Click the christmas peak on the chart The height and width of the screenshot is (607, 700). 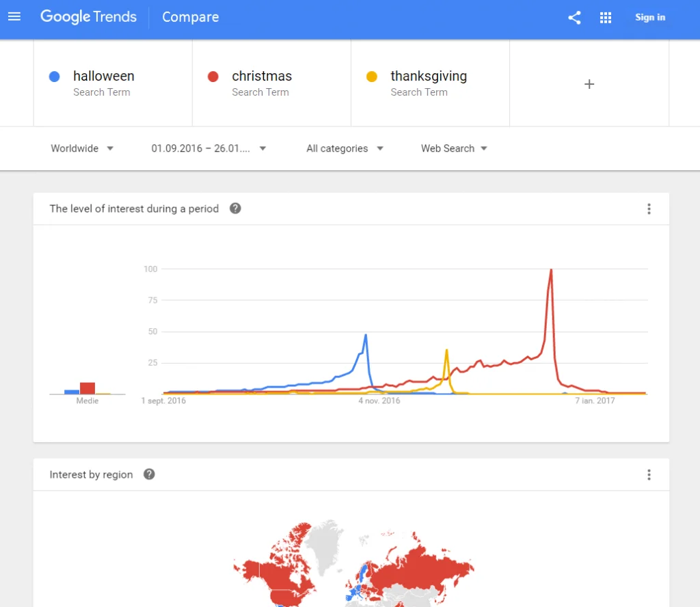pyautogui.click(x=551, y=271)
